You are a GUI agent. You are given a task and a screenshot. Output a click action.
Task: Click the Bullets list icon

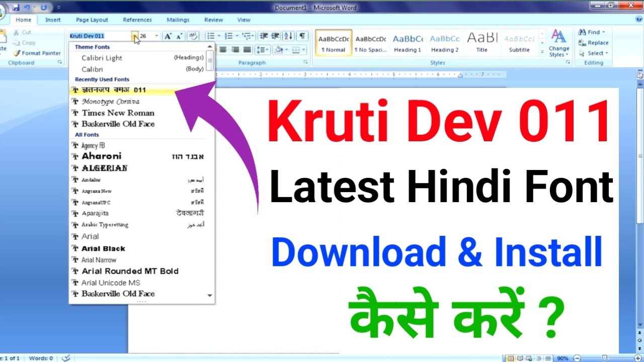click(x=211, y=36)
